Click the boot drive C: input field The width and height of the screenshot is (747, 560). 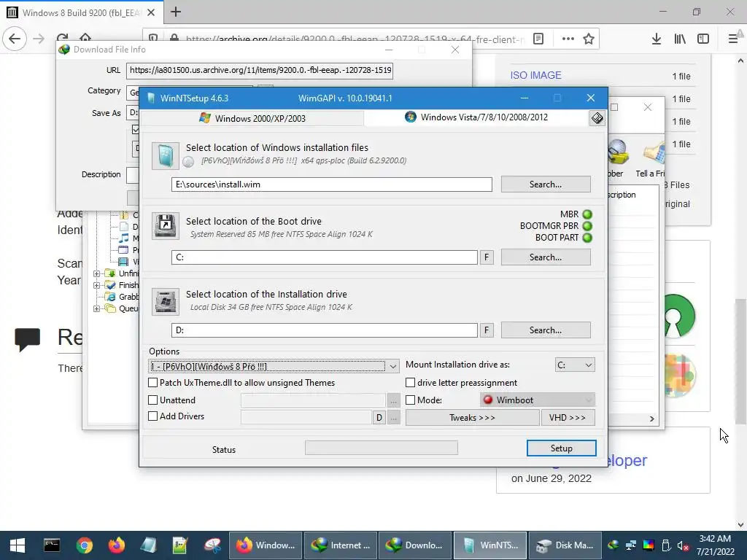[x=325, y=257]
